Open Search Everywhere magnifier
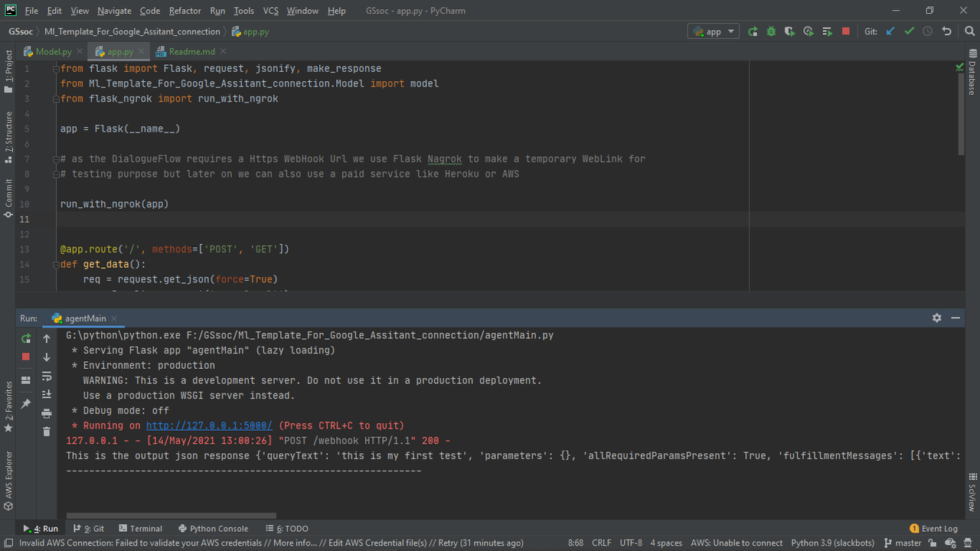Screen dimensions: 980x551 point(969,31)
